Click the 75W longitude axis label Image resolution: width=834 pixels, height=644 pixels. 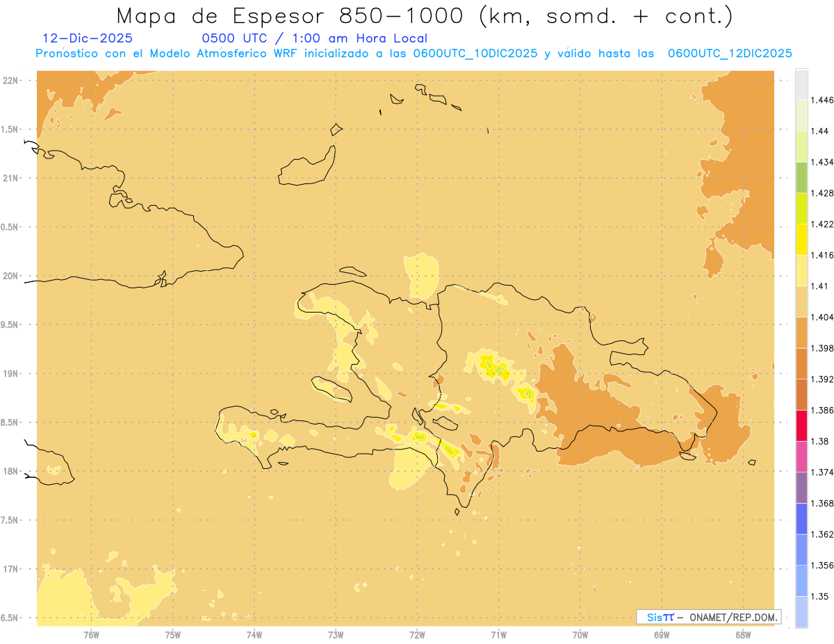pyautogui.click(x=172, y=635)
